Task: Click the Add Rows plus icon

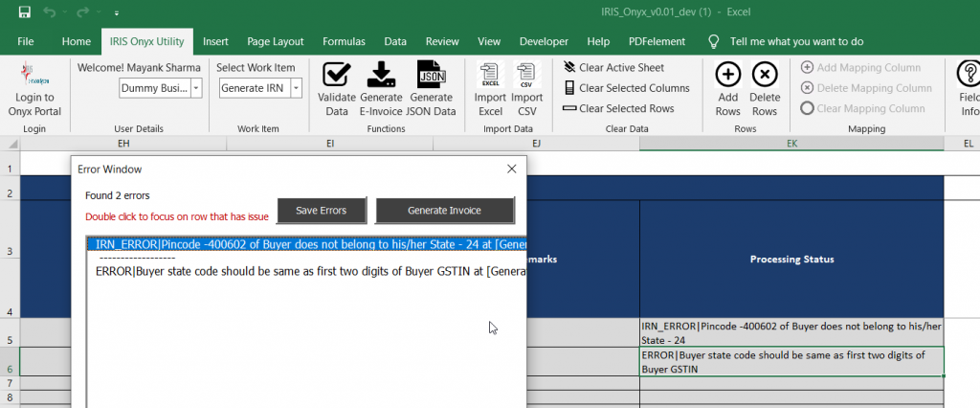Action: pos(727,75)
